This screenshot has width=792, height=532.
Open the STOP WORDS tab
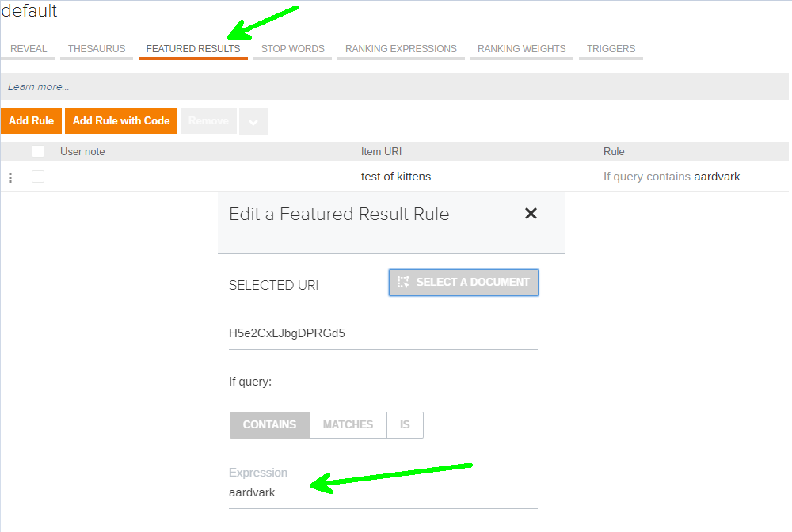(292, 48)
